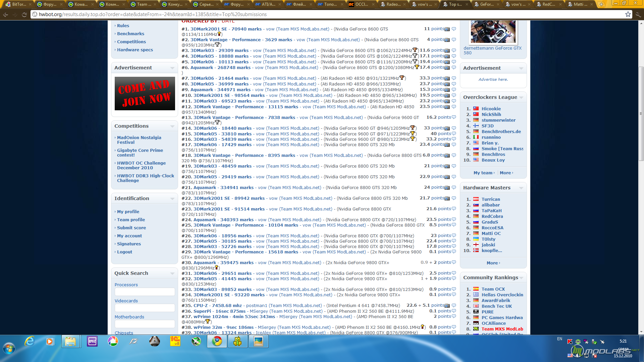The image size is (644, 362).
Task: Open screenshot camera icon for #1 3DMark2001 SE result
Action: point(447,29)
